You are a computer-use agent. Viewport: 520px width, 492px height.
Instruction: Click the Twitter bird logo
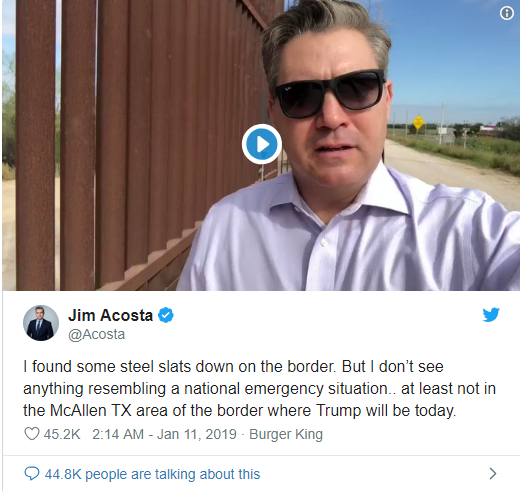491,314
